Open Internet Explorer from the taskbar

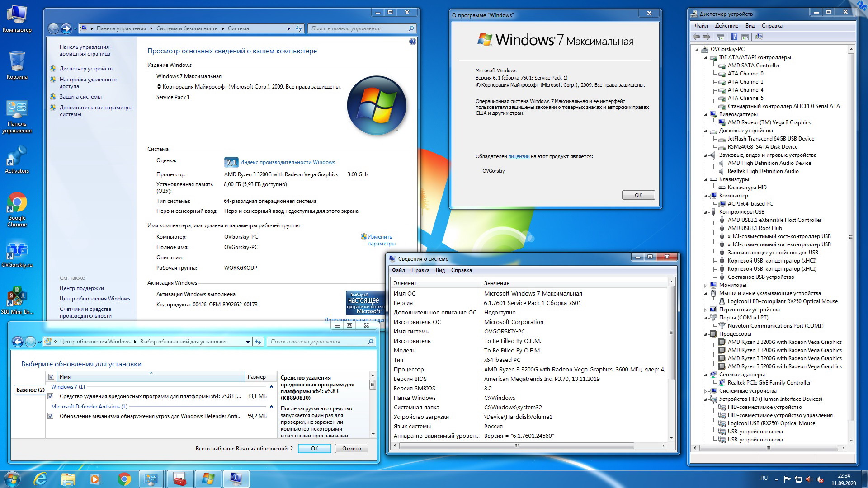40,479
